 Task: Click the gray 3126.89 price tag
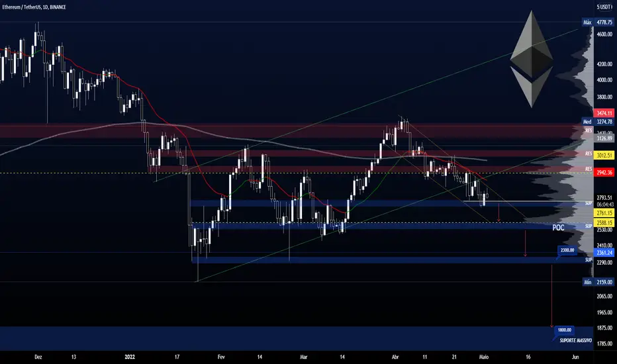tap(604, 138)
